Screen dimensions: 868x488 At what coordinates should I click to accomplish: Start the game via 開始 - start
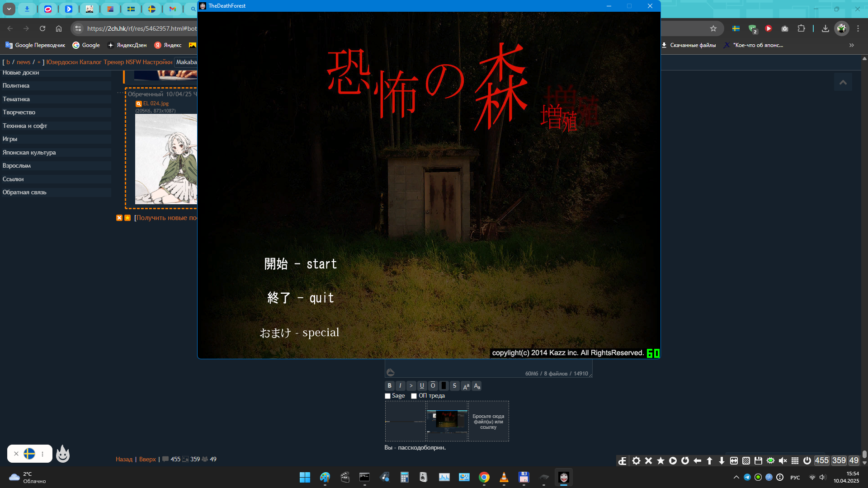[x=301, y=264]
